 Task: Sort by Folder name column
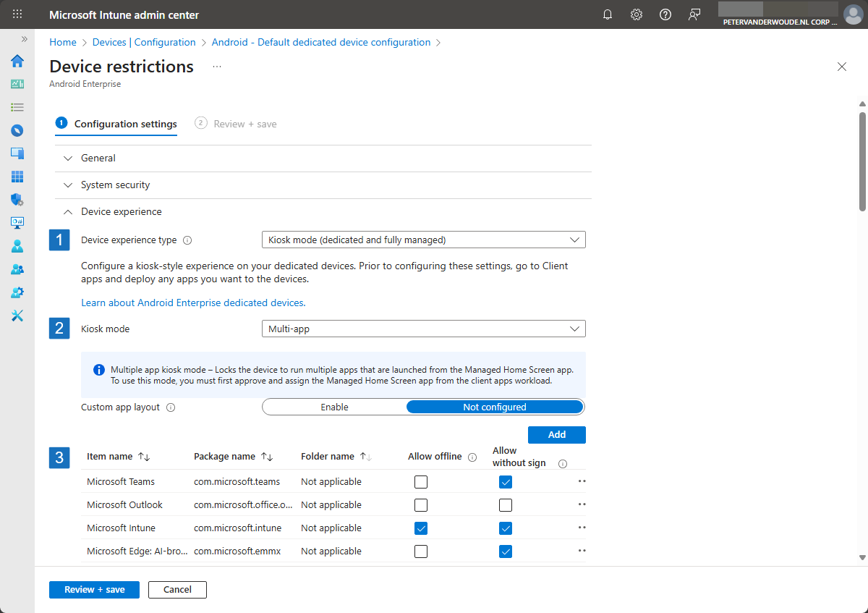336,457
